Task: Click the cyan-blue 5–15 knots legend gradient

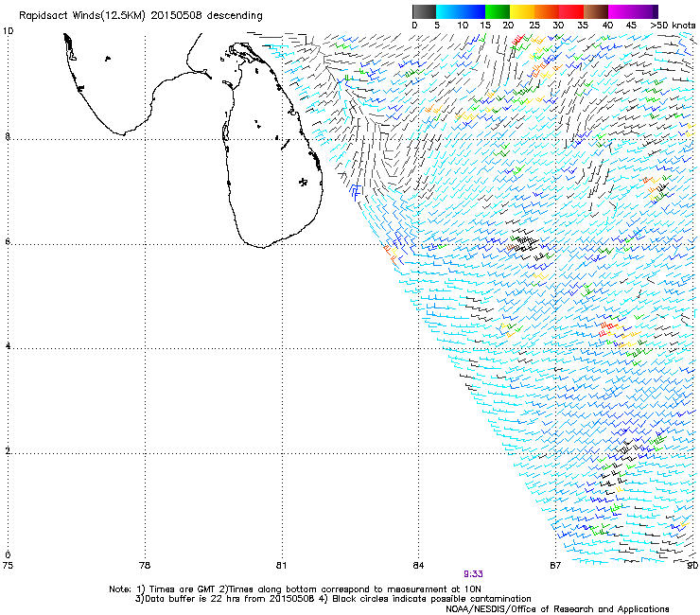Action: pyautogui.click(x=461, y=11)
